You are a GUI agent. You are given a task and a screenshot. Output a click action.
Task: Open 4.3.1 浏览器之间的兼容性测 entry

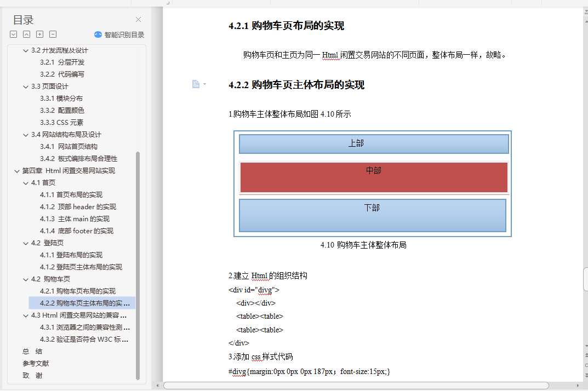tap(85, 327)
